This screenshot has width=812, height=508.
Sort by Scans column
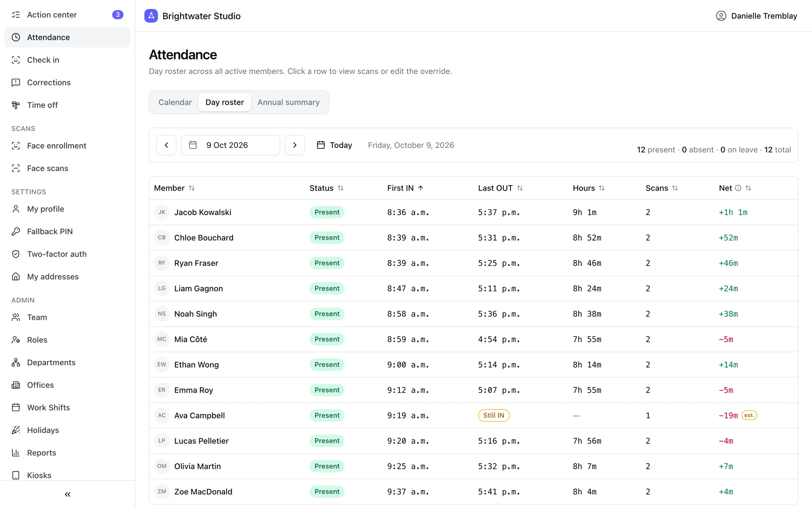(x=661, y=188)
